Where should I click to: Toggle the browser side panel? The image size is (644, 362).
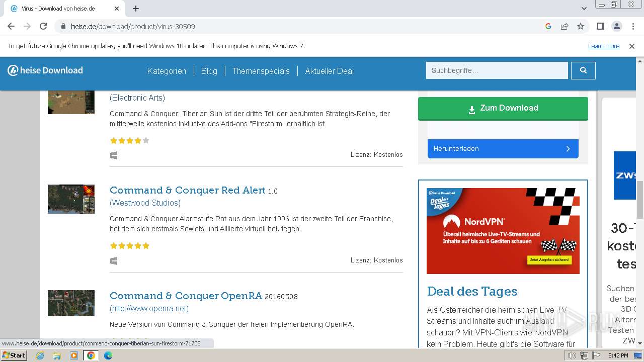[x=600, y=26]
